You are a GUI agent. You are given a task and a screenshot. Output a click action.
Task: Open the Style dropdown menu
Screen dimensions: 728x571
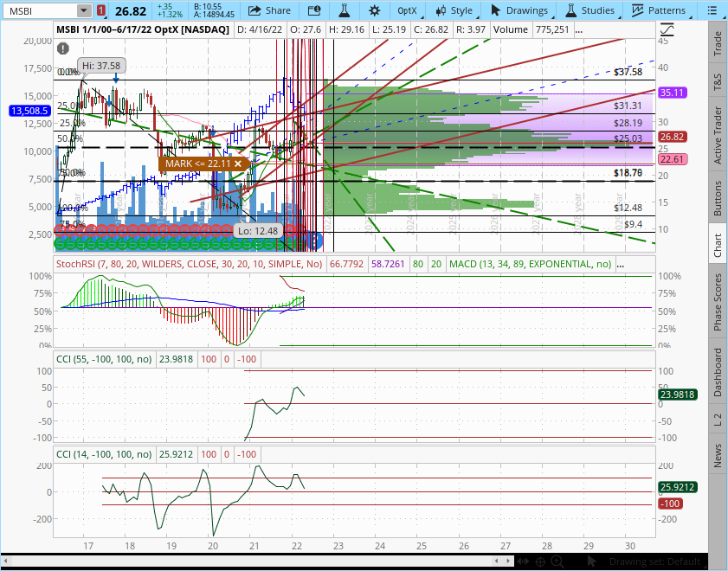(x=454, y=10)
